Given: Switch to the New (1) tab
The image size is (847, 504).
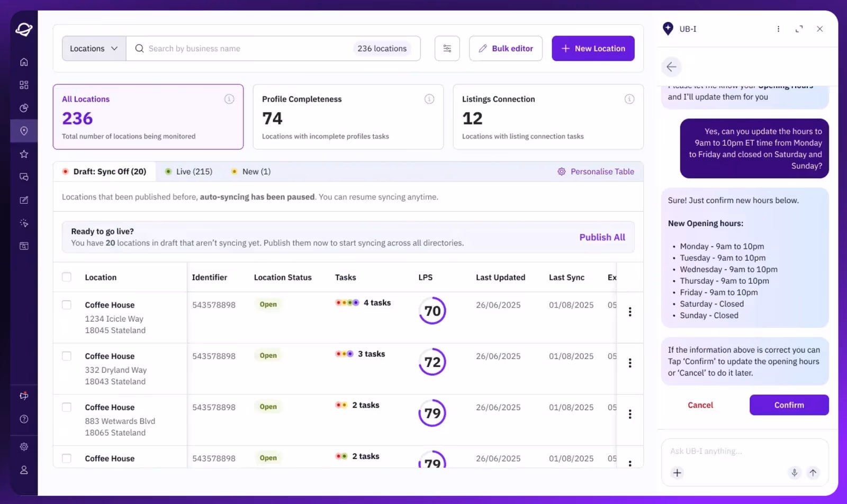Looking at the screenshot, I should (251, 172).
